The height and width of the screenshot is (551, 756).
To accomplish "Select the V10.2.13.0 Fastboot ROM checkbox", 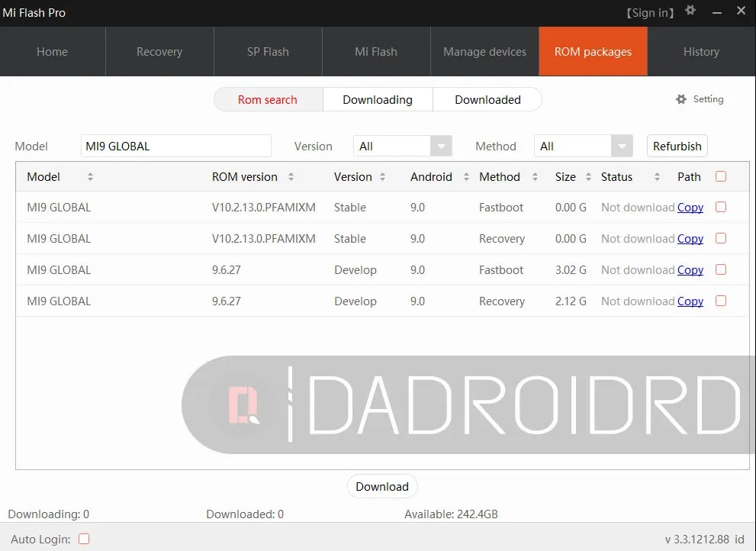I will (721, 207).
